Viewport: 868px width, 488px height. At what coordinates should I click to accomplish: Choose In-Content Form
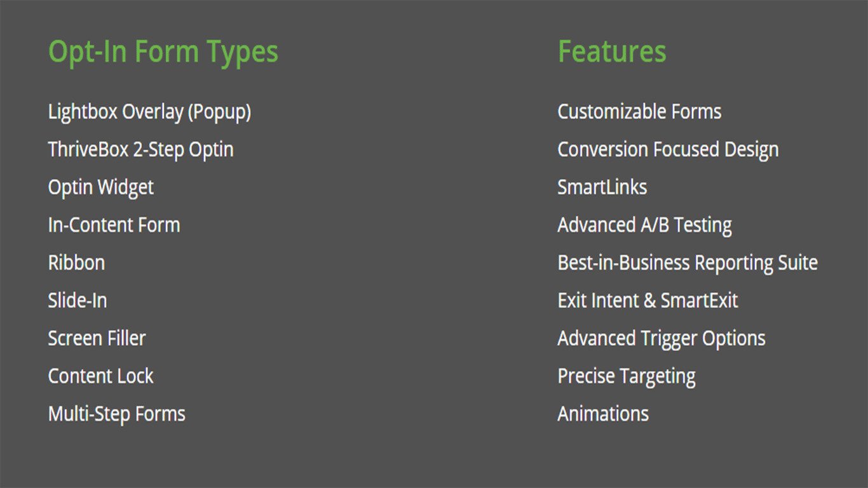(114, 225)
